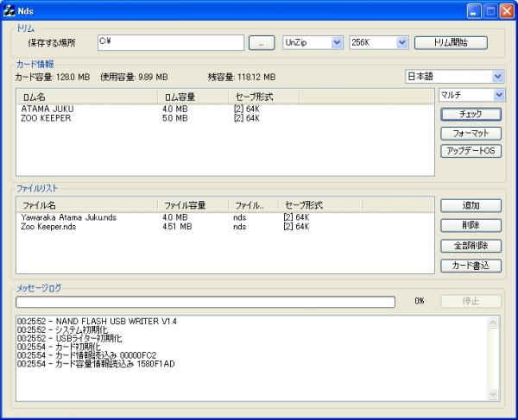The image size is (518, 420).
Task: Click the カード容量 128.0 MB label
Action: click(x=53, y=78)
